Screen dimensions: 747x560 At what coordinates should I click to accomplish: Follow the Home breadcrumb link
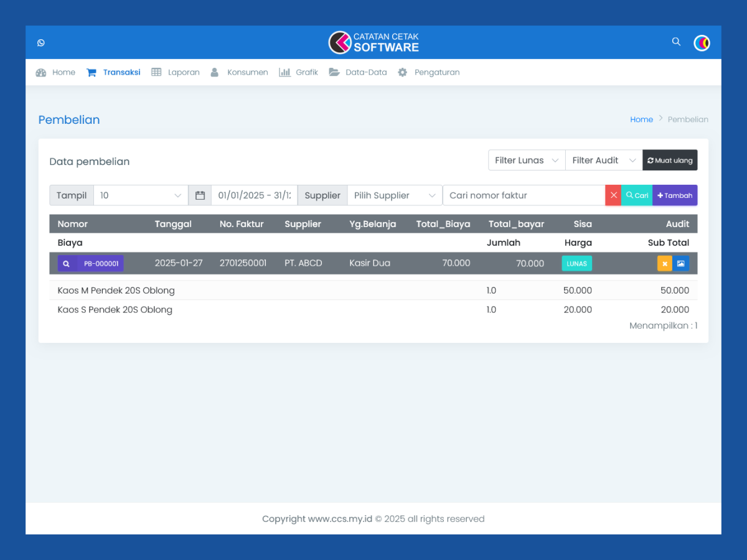pos(641,119)
